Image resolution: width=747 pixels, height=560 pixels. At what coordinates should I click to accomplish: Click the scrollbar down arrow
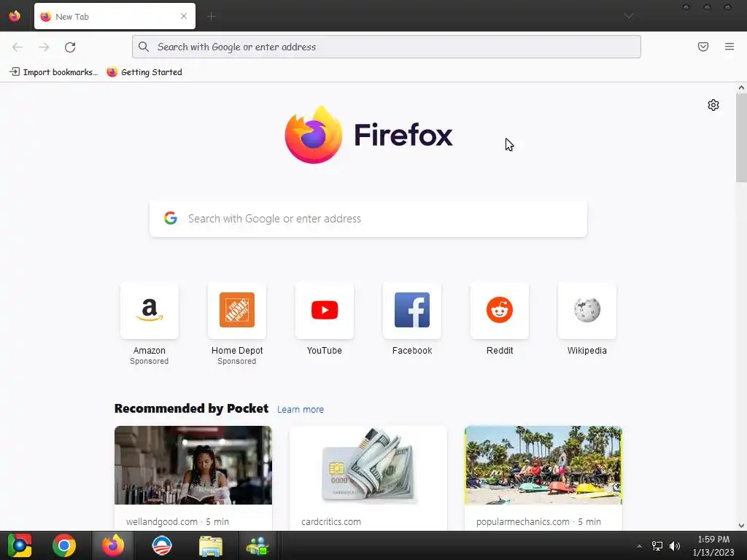[741, 526]
